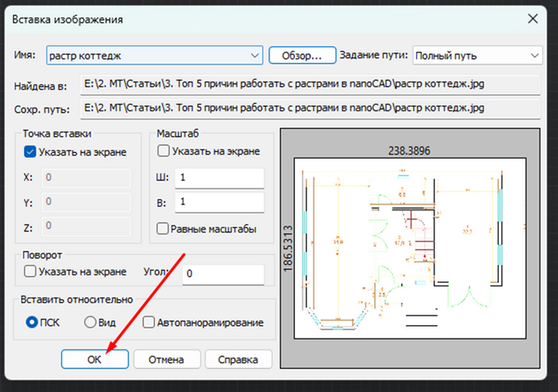558x392 pixels.
Task: Check Указать на экране under Поворот
Action: (x=30, y=272)
